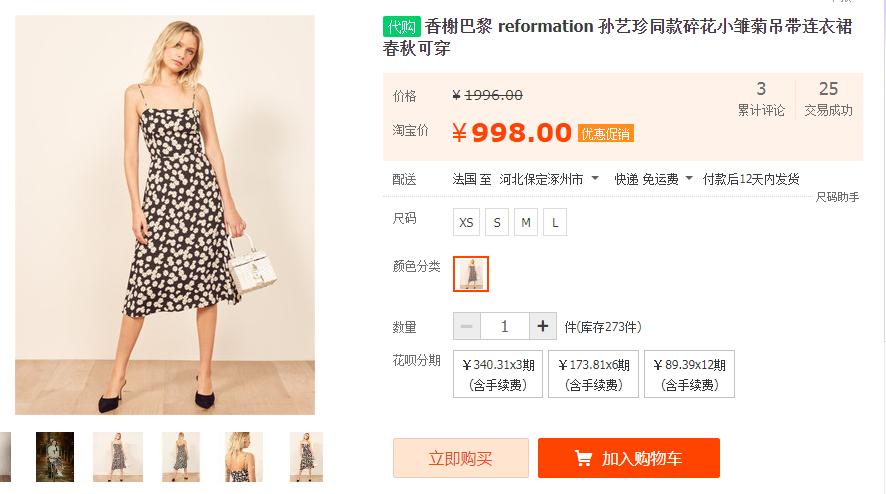Image resolution: width=886 pixels, height=494 pixels.
Task: Click the quantity input field
Action: (x=504, y=326)
